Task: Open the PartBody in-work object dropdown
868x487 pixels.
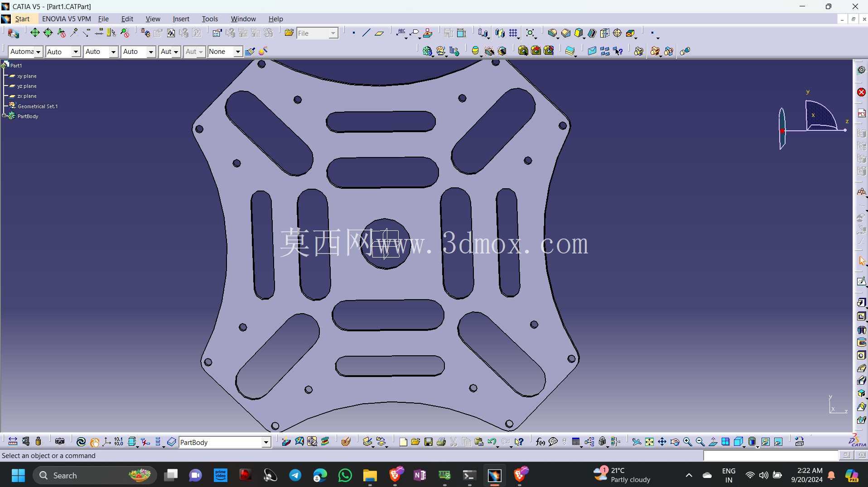Action: click(266, 442)
